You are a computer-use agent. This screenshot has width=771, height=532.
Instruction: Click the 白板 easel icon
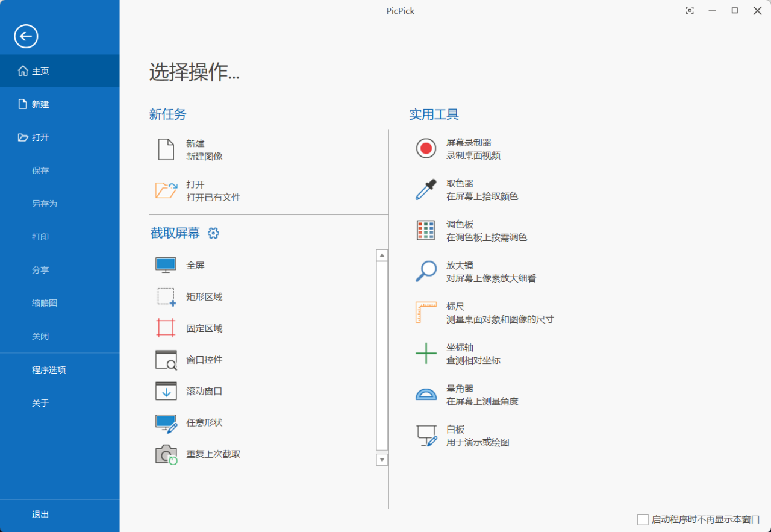pyautogui.click(x=426, y=436)
